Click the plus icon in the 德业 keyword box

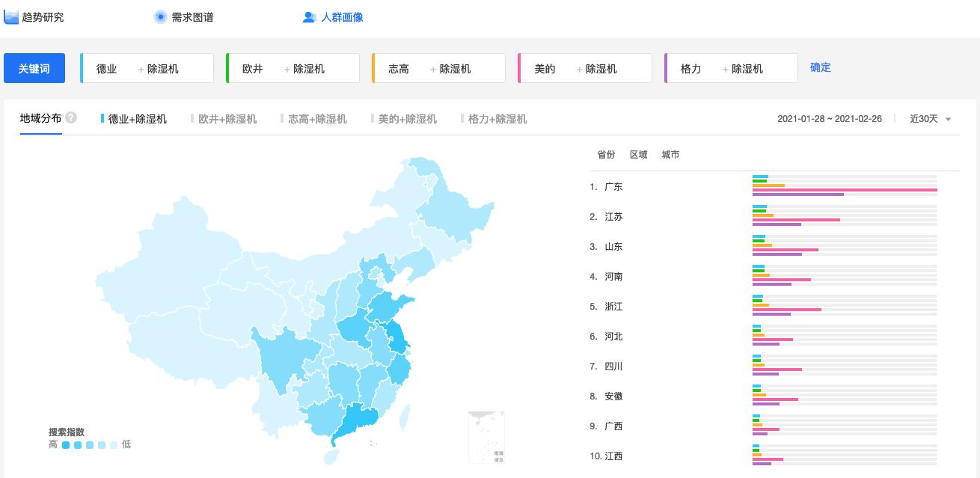tap(141, 68)
